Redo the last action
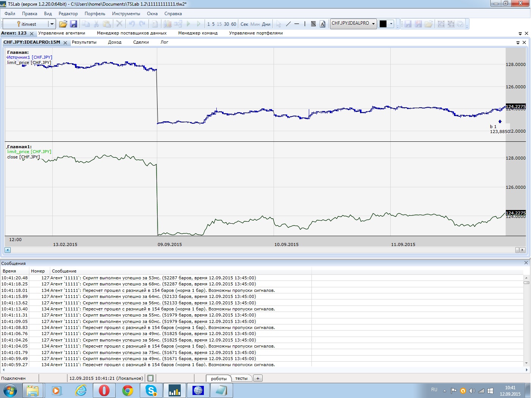532x398 pixels. [x=142, y=24]
